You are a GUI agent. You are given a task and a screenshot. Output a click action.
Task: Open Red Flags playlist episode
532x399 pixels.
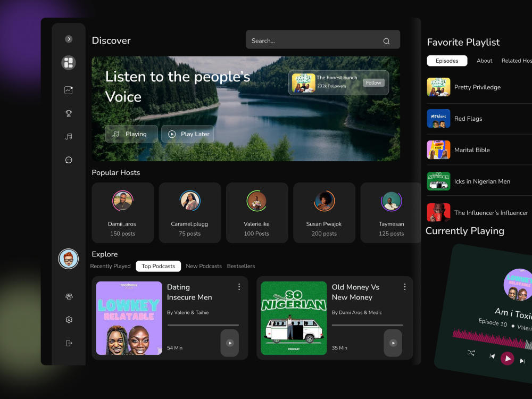click(x=479, y=119)
